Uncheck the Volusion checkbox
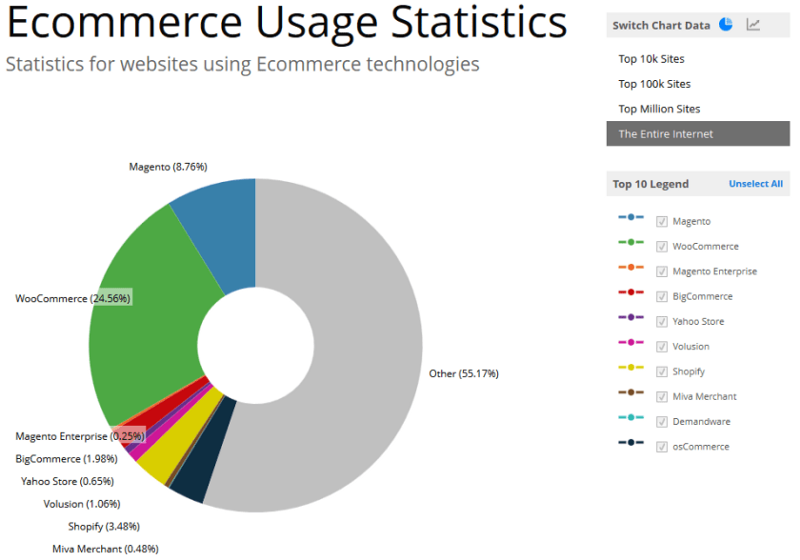The width and height of the screenshot is (800, 560). (661, 346)
